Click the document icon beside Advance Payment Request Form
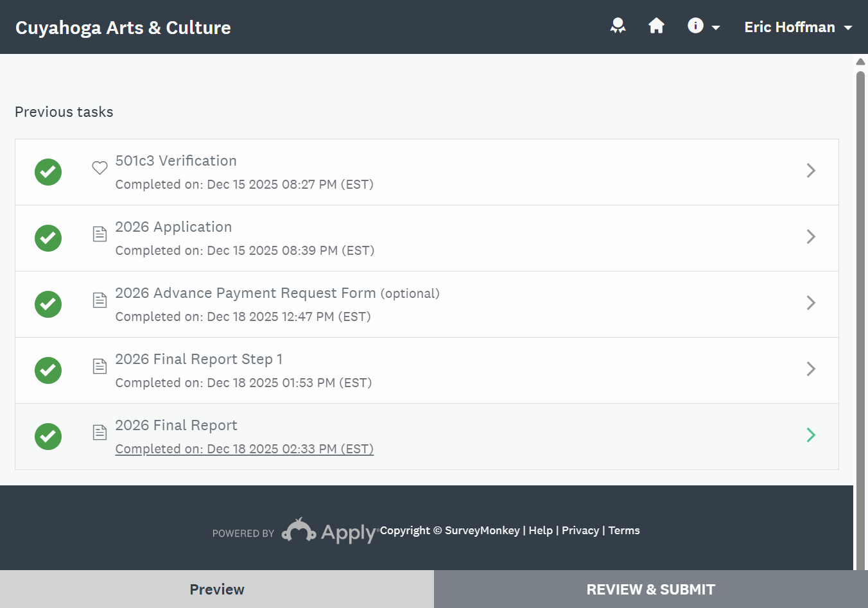 click(x=100, y=300)
